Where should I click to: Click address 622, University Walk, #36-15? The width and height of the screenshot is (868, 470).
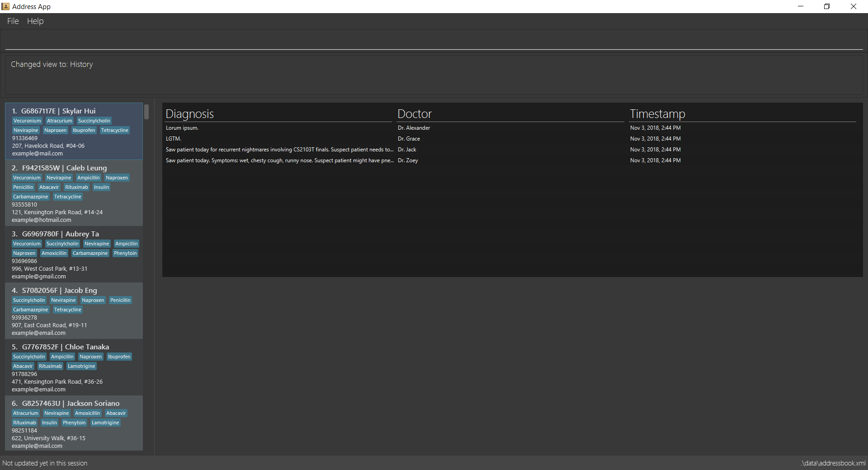pos(48,438)
